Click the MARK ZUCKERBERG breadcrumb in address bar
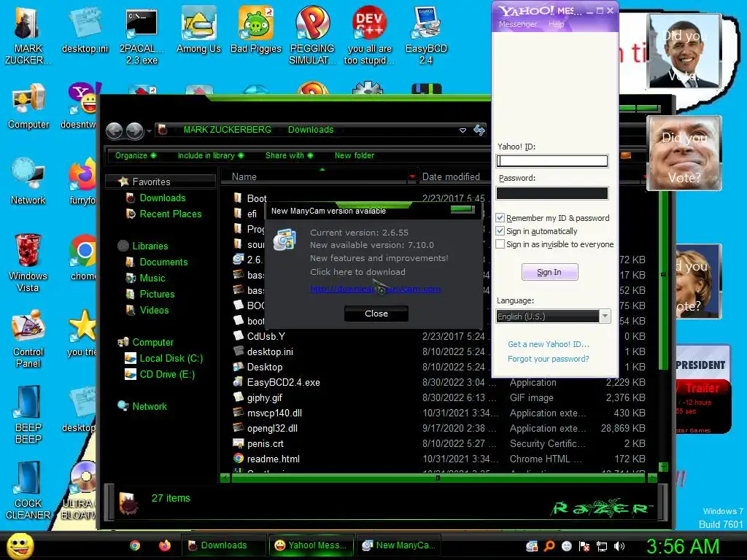Image resolution: width=747 pixels, height=560 pixels. pyautogui.click(x=228, y=130)
